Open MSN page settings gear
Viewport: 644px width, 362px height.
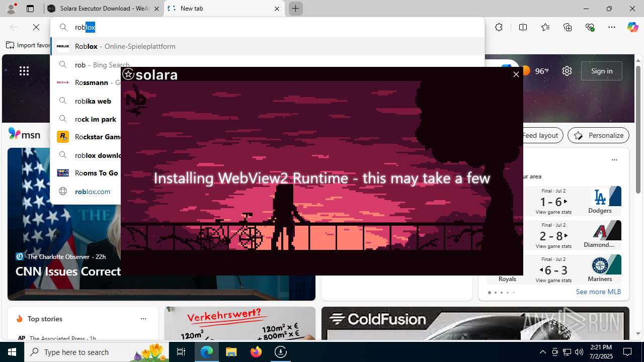pyautogui.click(x=567, y=71)
